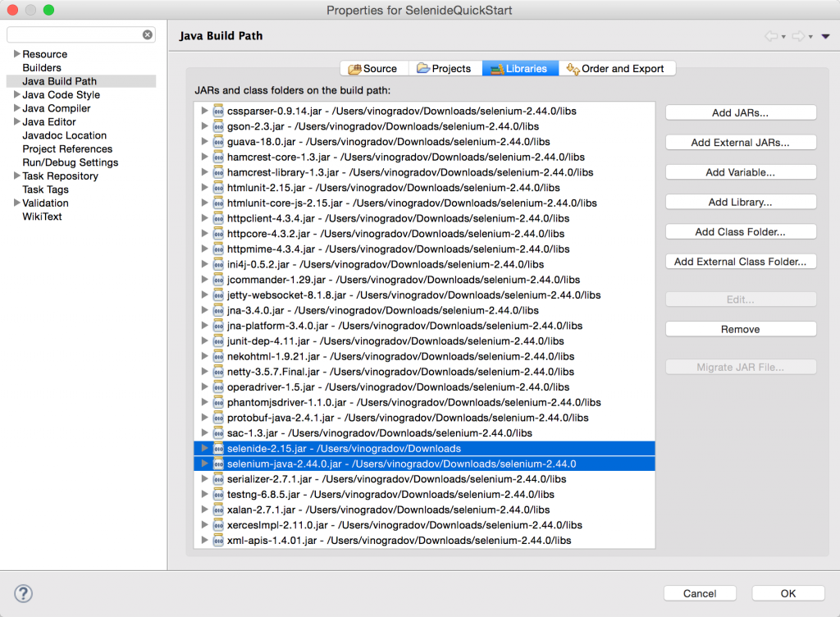Expand the Validation node
The height and width of the screenshot is (617, 840).
16,203
